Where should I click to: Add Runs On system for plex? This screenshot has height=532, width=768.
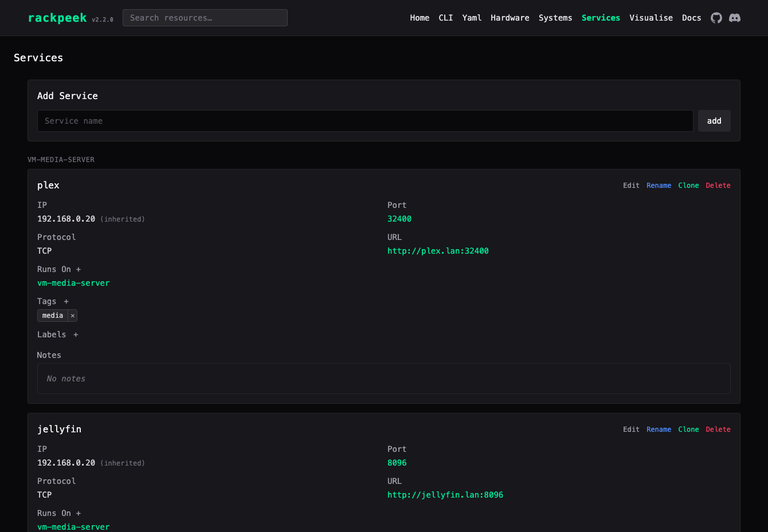click(x=79, y=269)
